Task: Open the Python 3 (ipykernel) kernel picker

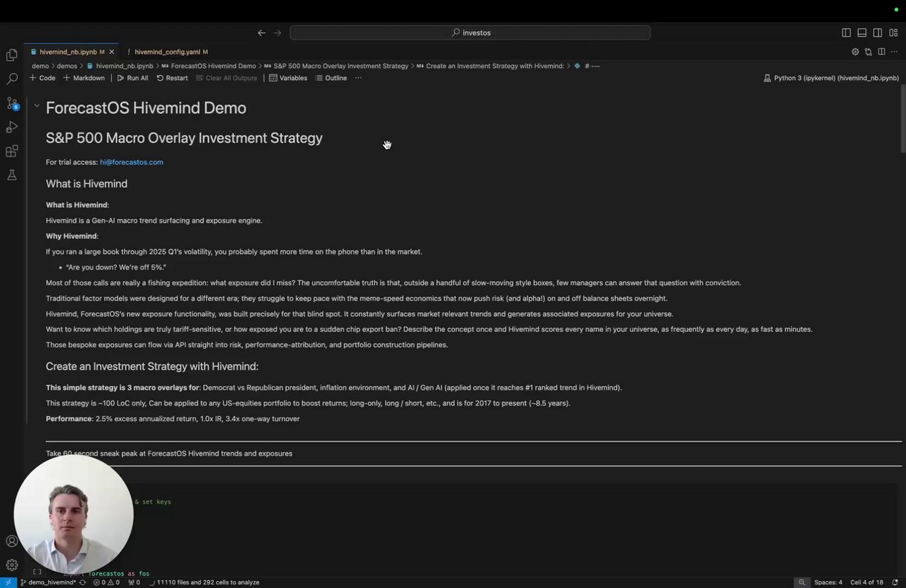Action: coord(832,78)
